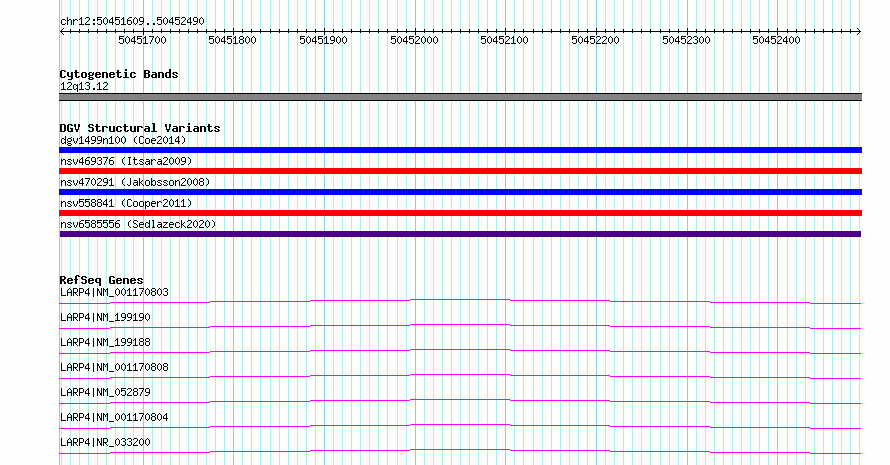The height and width of the screenshot is (465, 890).
Task: Click ruler position 50452100
Action: tap(505, 40)
